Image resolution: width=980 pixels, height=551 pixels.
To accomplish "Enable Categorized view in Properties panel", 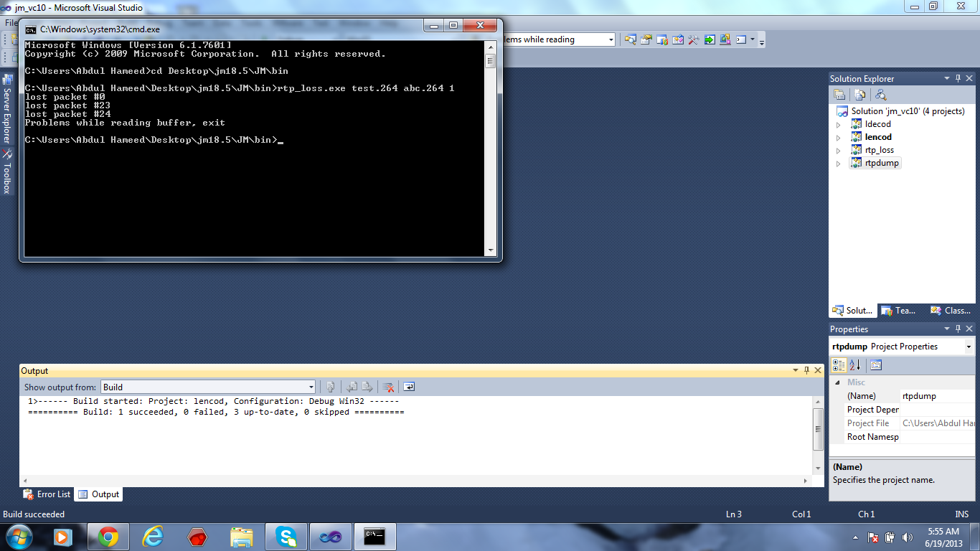I will [x=839, y=365].
